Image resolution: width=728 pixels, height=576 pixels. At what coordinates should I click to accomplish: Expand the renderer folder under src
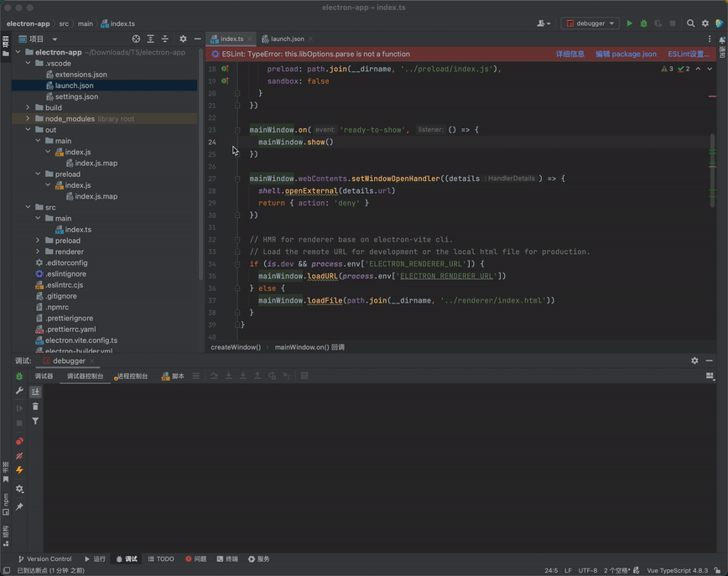[x=38, y=252]
